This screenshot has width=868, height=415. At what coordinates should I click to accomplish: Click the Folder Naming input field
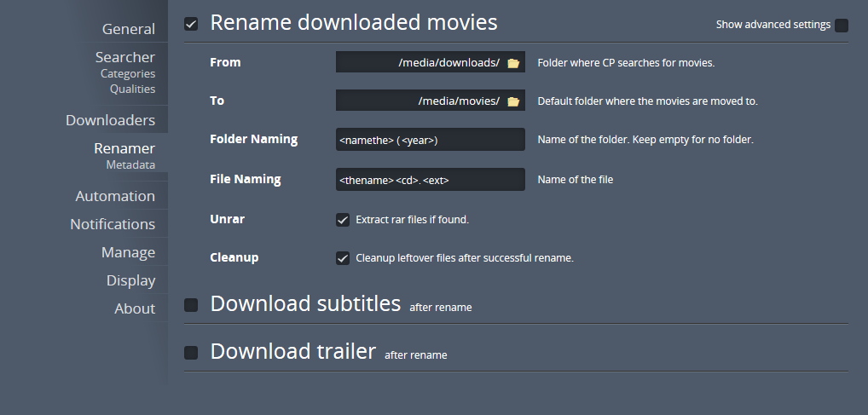point(430,140)
